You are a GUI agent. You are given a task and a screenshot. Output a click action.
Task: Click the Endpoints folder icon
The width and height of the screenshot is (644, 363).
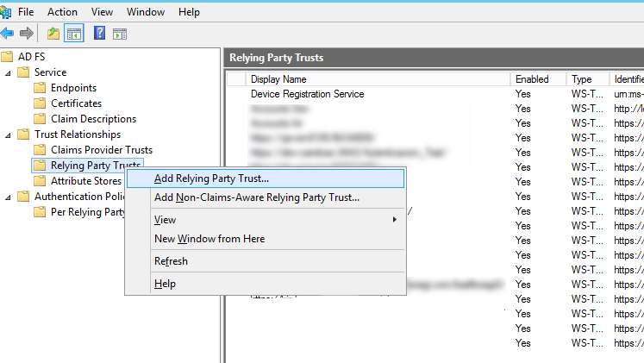click(40, 88)
